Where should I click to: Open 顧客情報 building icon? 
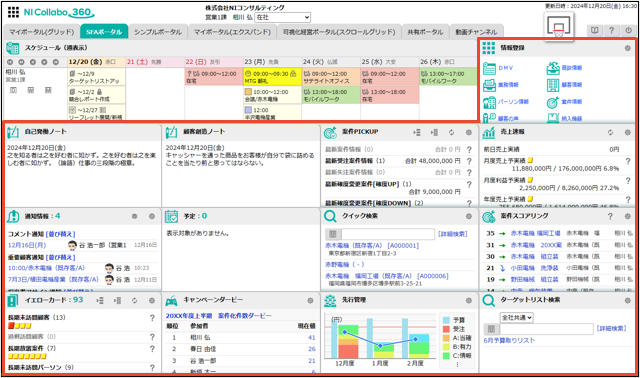[553, 85]
